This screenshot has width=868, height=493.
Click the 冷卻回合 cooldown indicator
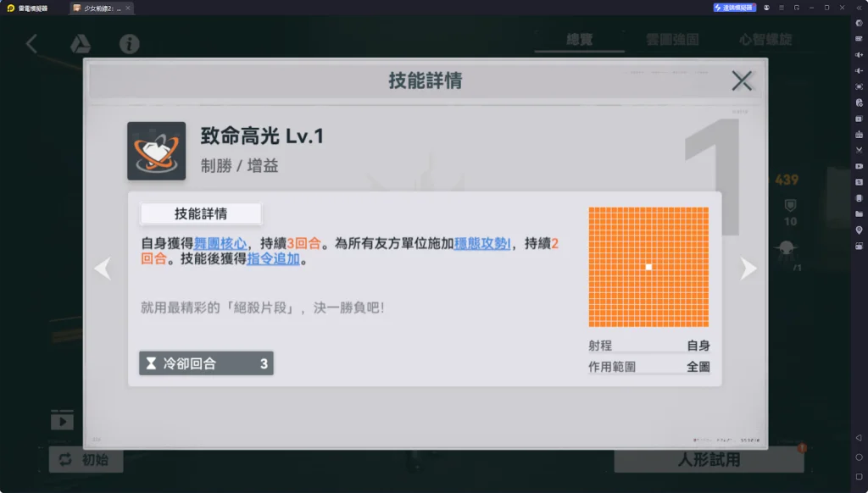[206, 363]
